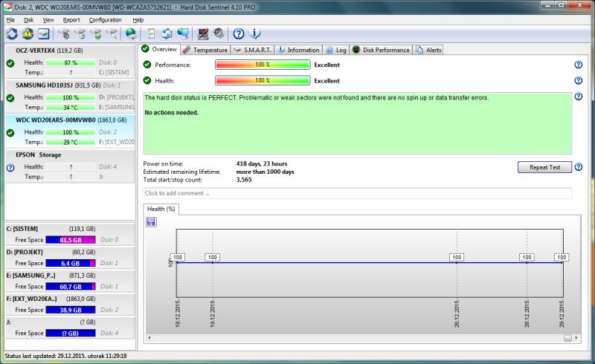The image size is (595, 364).
Task: Click the Refresh toolbar icon
Action: coord(12,33)
